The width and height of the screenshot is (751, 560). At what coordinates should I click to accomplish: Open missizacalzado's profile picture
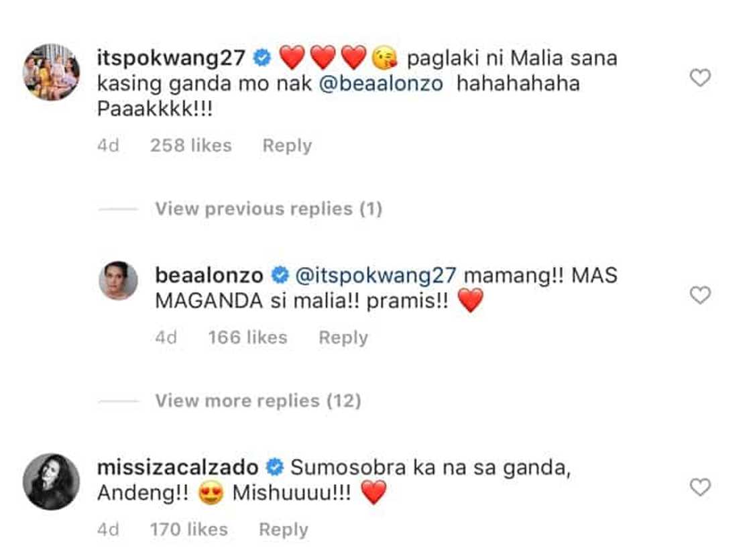(x=52, y=482)
